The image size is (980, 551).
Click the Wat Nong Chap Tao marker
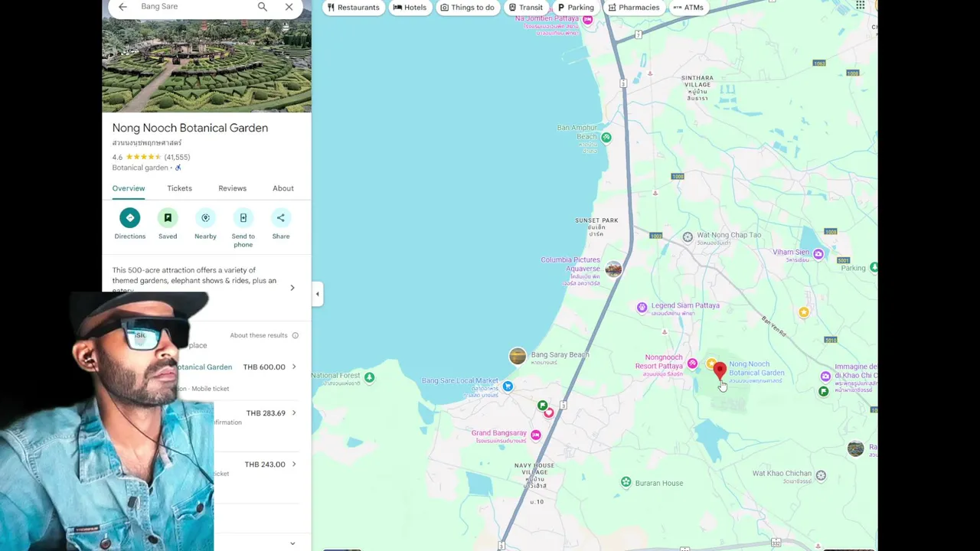688,237
